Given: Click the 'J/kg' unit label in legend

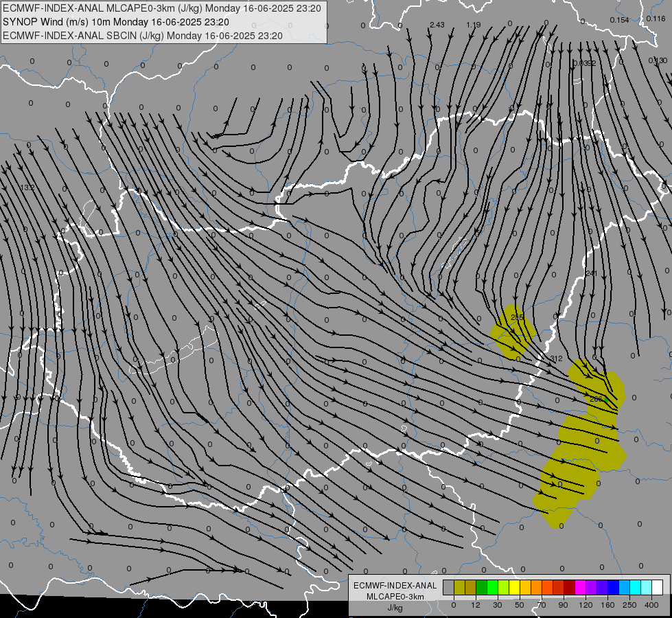Looking at the screenshot, I should (x=395, y=608).
